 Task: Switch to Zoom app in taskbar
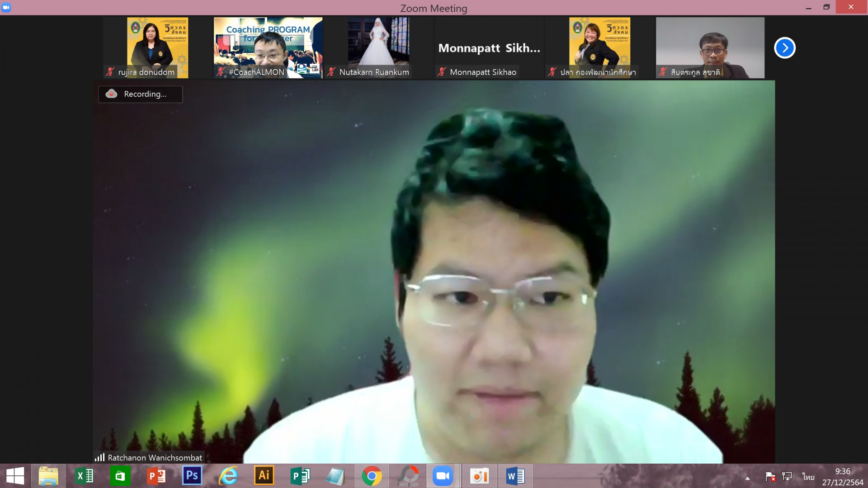pyautogui.click(x=443, y=476)
